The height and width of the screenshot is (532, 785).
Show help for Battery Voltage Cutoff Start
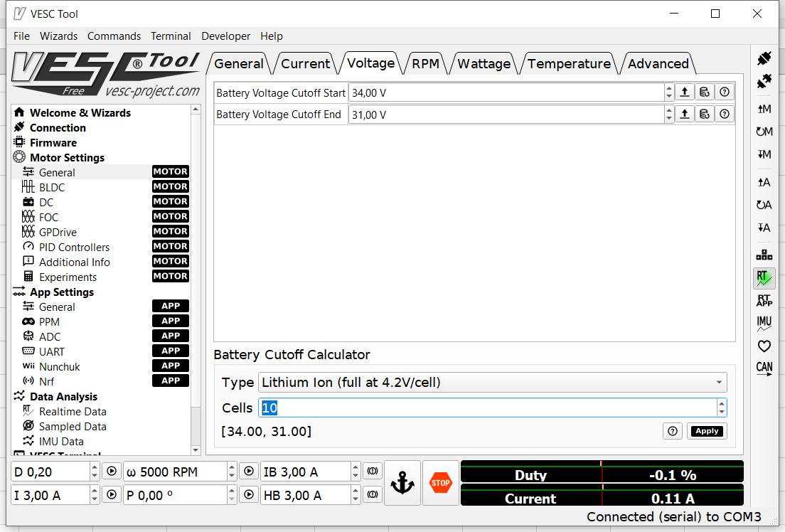(725, 92)
